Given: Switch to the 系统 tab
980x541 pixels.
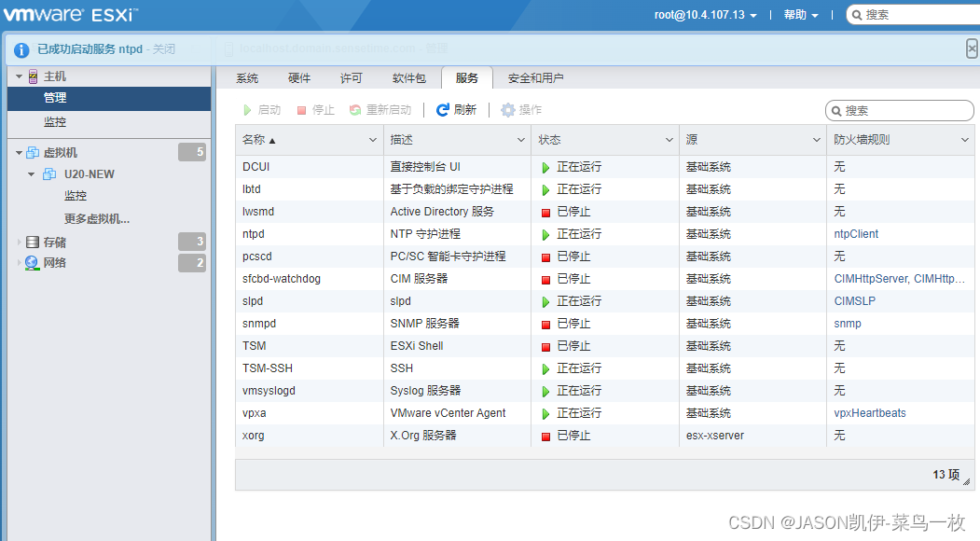Looking at the screenshot, I should (247, 78).
